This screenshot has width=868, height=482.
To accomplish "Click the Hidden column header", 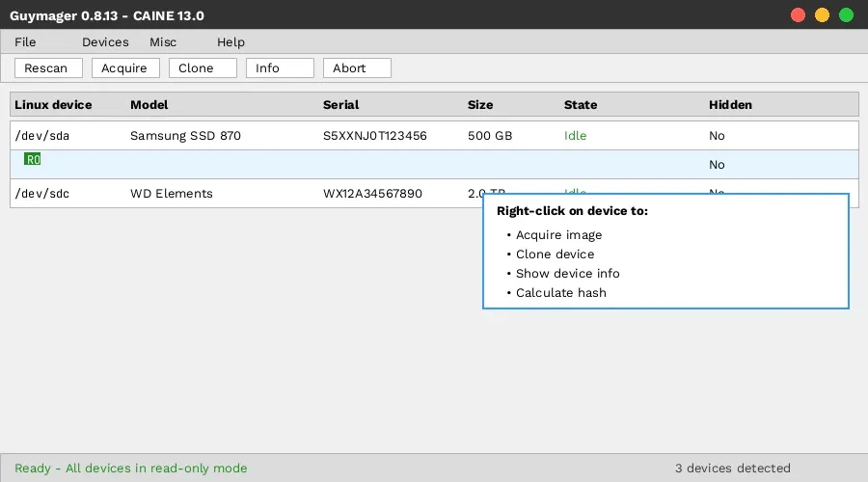I will [730, 105].
